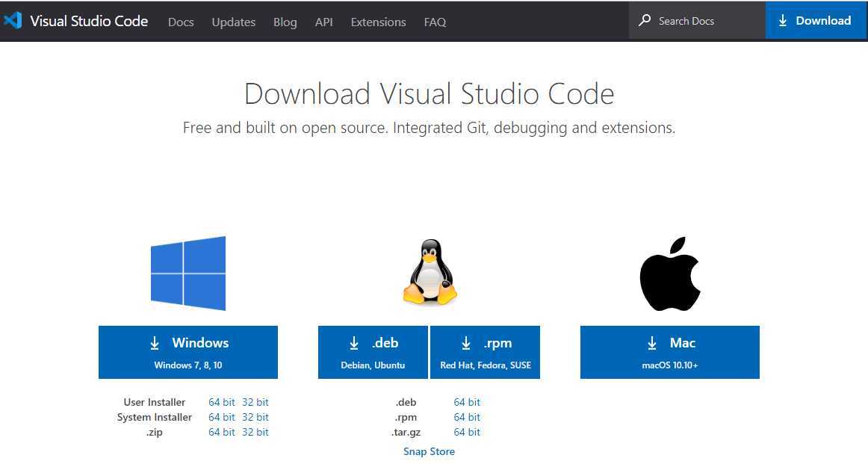Choose the .tar.gz 64 bit link

tap(467, 432)
